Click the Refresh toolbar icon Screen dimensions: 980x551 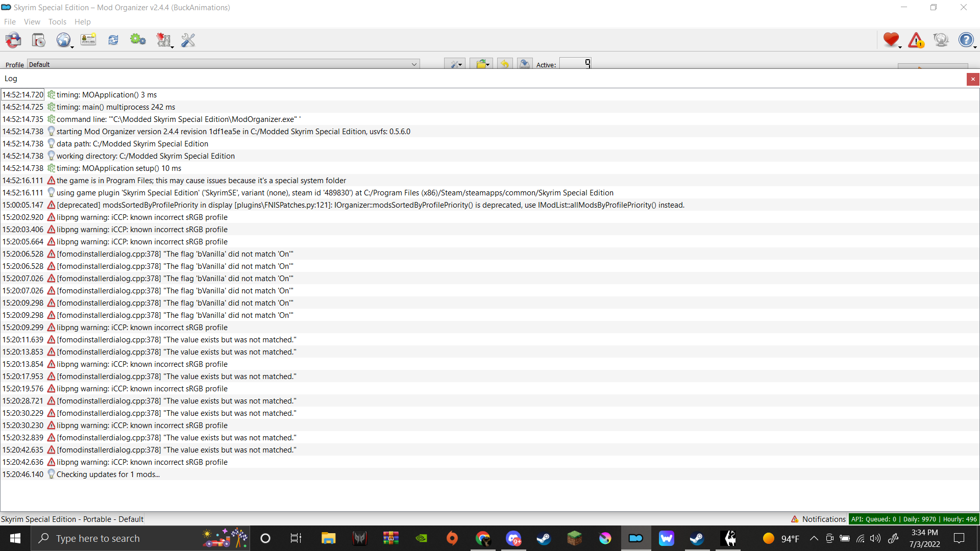tap(113, 40)
